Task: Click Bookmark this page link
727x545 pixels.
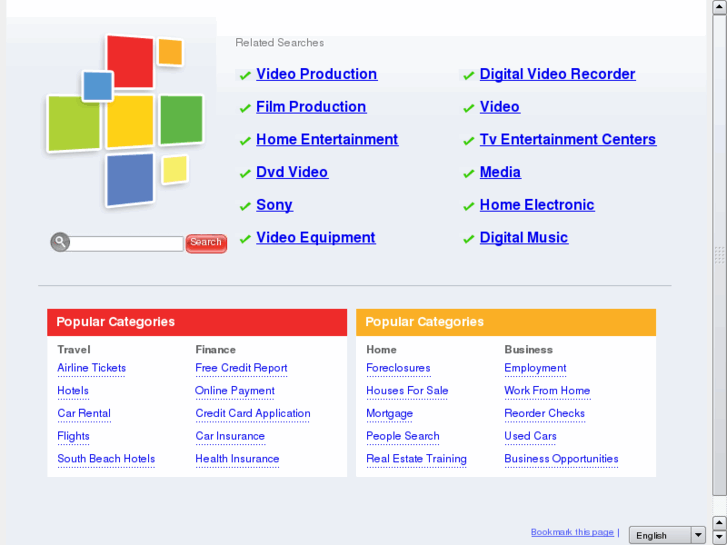Action: click(x=572, y=532)
